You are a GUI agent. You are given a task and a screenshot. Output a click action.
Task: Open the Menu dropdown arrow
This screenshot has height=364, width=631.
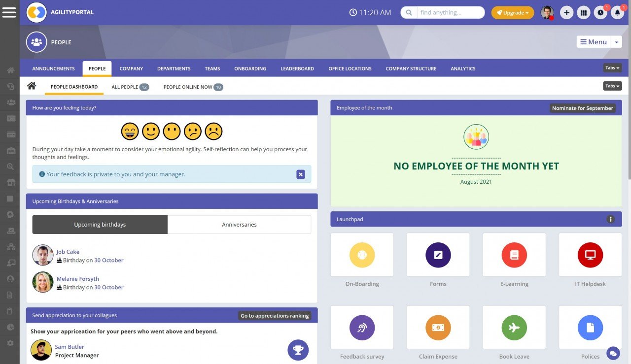coord(617,42)
